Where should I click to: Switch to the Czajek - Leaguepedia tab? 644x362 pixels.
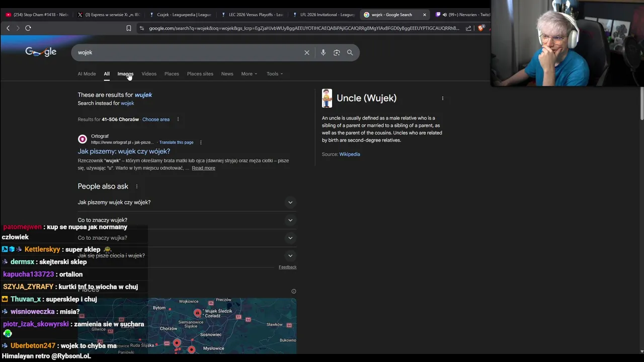tap(180, 15)
